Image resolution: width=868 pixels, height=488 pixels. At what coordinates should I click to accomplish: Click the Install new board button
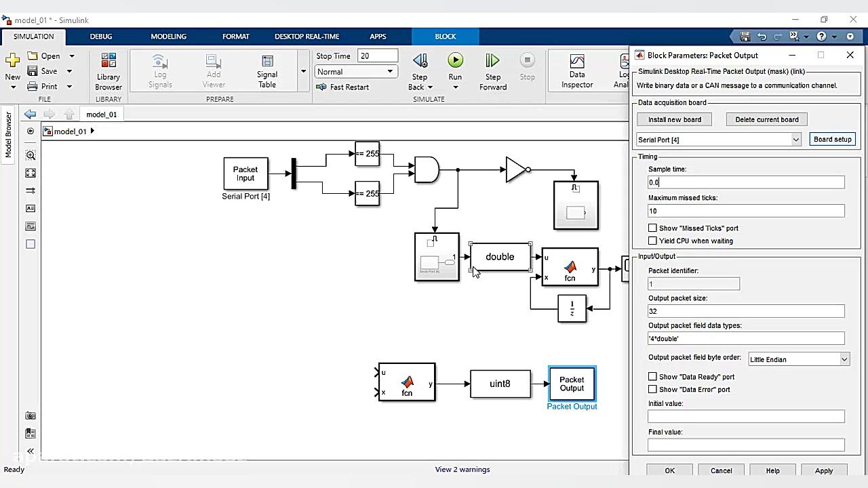point(674,119)
